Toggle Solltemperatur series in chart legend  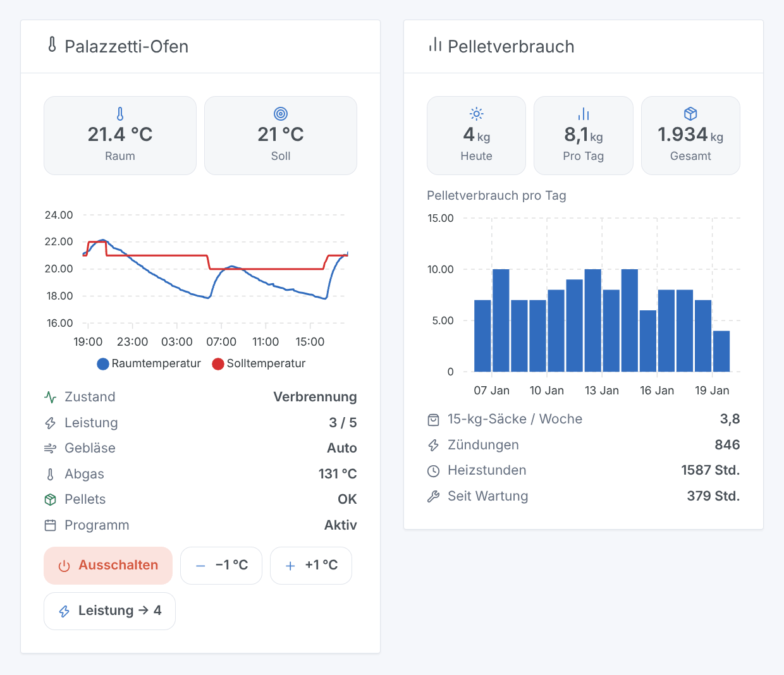click(259, 363)
